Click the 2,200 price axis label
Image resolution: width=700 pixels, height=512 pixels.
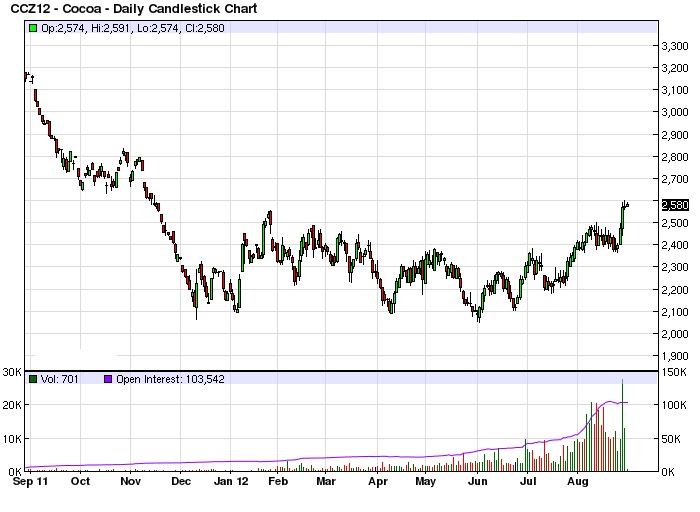tap(675, 290)
